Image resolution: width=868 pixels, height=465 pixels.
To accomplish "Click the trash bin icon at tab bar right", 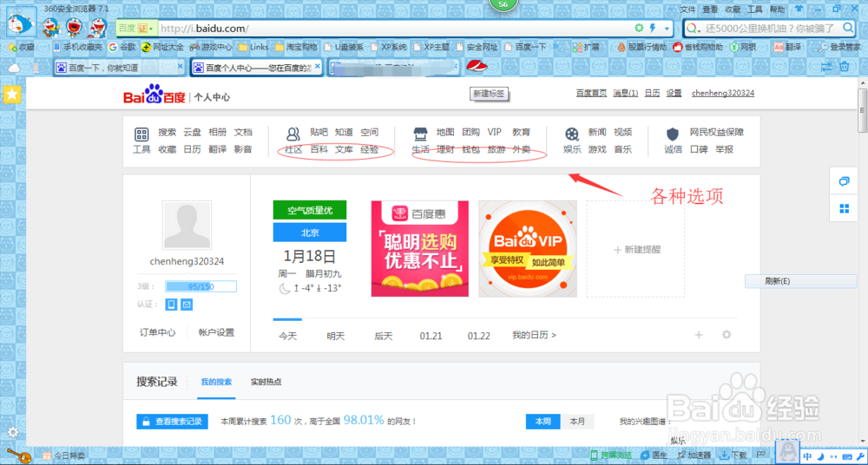I will pos(845,67).
